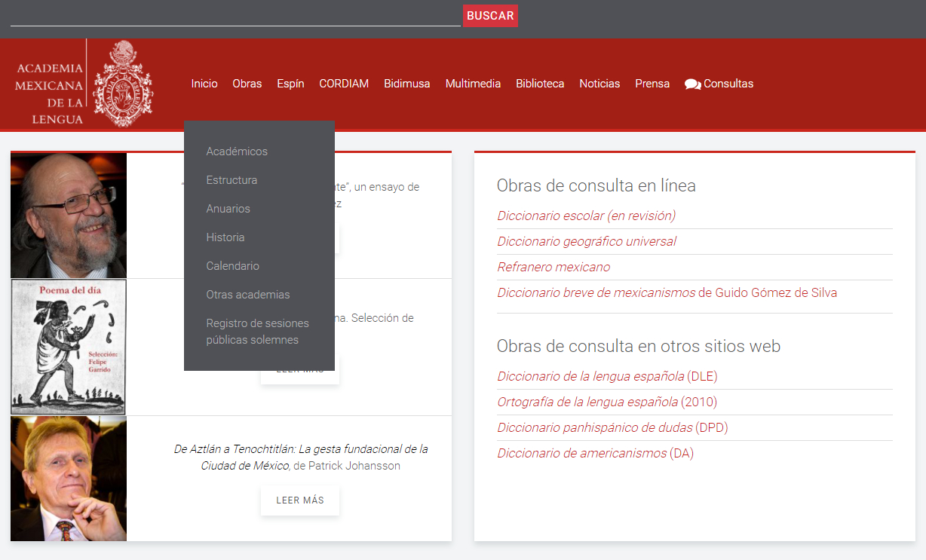The width and height of the screenshot is (926, 560).
Task: Open Diccionario escolar (en revisión) link
Action: click(586, 216)
